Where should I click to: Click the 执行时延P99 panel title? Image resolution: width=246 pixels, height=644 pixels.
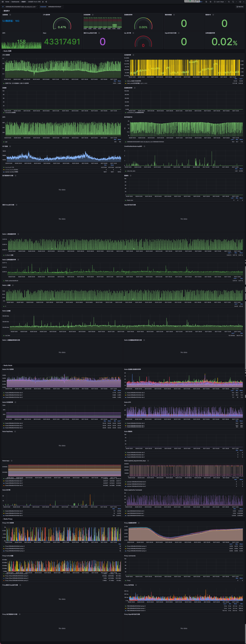[128, 117]
